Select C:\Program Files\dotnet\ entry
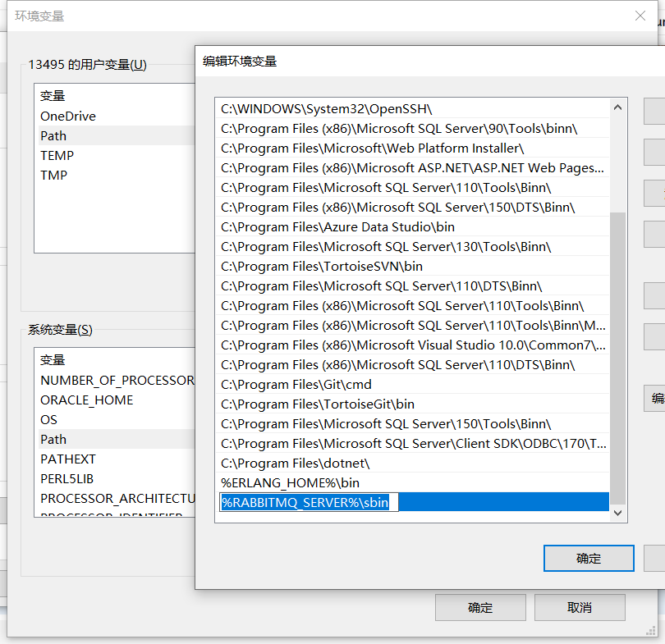The height and width of the screenshot is (644, 665). click(x=412, y=464)
